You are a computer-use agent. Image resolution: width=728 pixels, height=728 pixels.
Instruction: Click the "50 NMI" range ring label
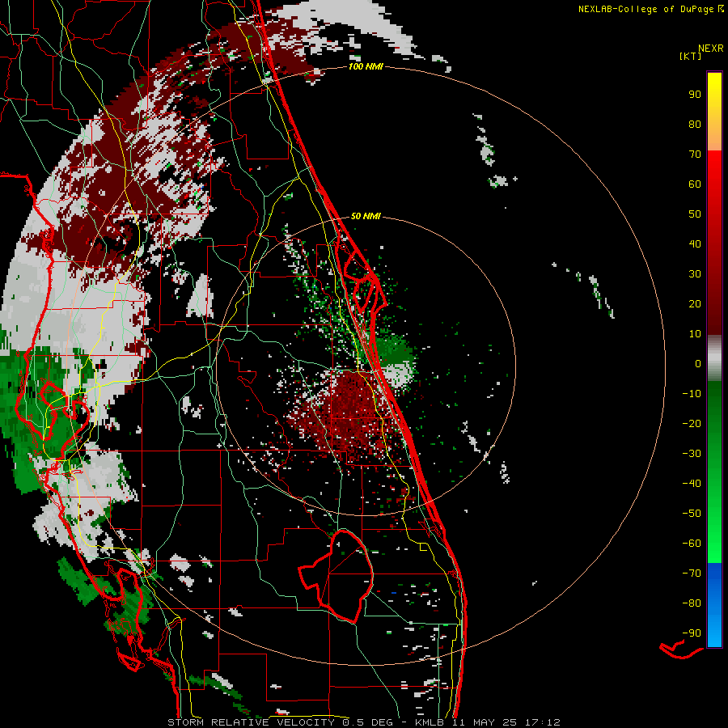tap(366, 216)
